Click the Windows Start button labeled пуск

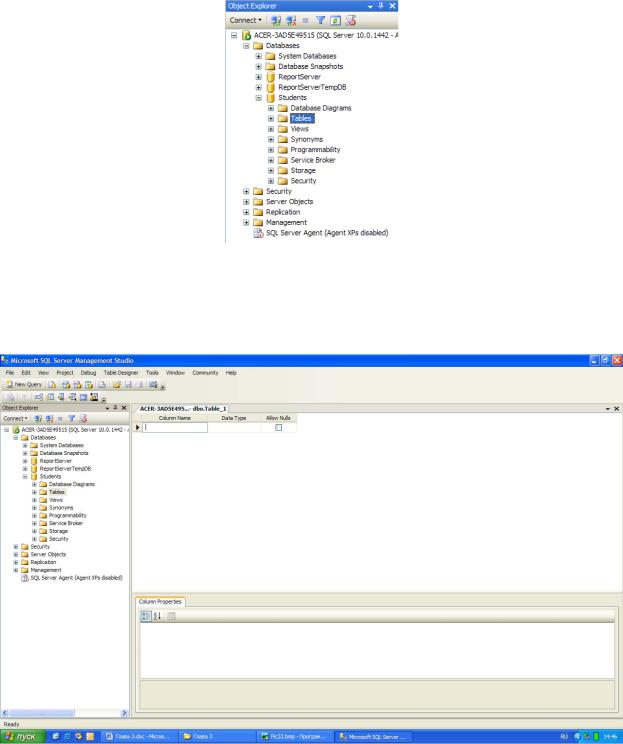(22, 737)
